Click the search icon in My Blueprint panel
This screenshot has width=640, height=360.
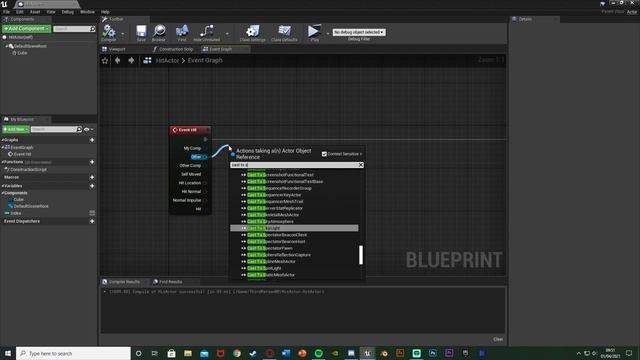79,129
